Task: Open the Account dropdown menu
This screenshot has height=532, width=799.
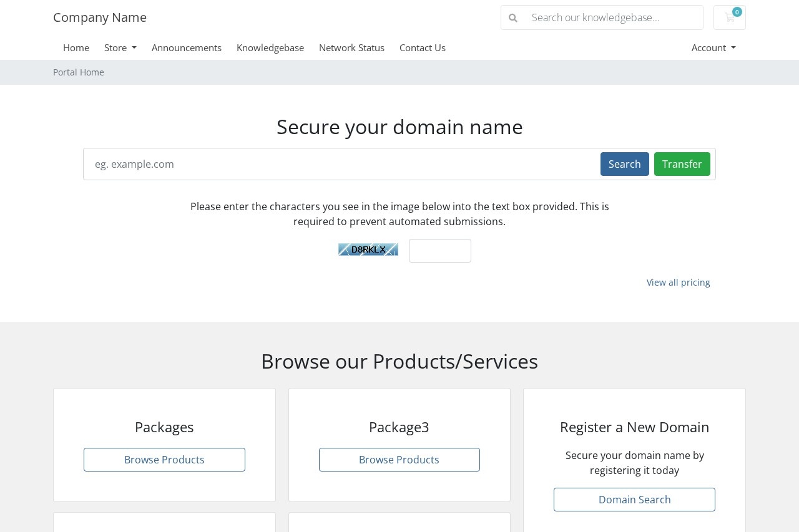Action: (x=713, y=48)
